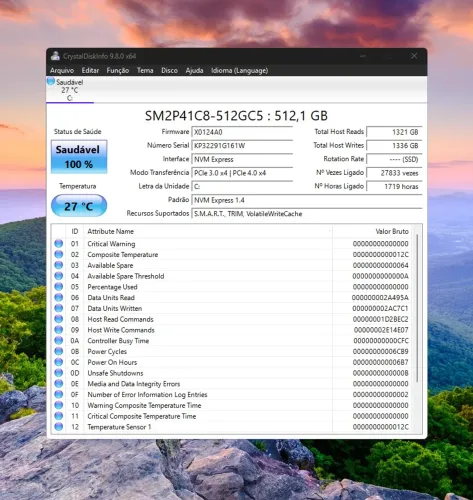Click the blue status icon for Unsafe Shutdowns
This screenshot has height=500, width=473.
point(59,373)
